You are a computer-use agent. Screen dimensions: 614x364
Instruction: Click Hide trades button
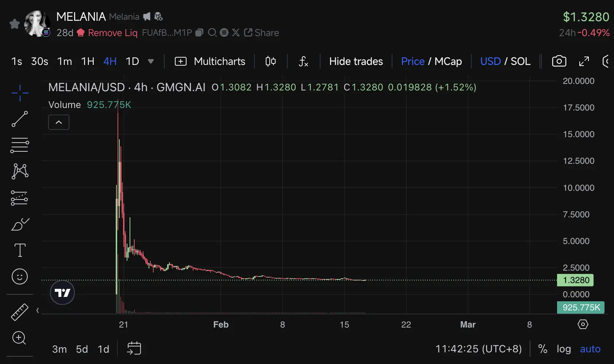(x=356, y=61)
